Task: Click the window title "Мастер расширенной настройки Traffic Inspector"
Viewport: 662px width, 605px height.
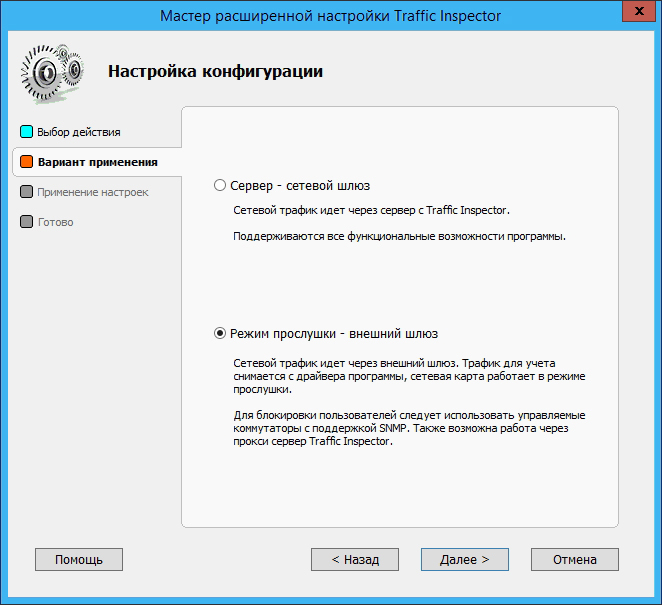Action: [x=330, y=16]
